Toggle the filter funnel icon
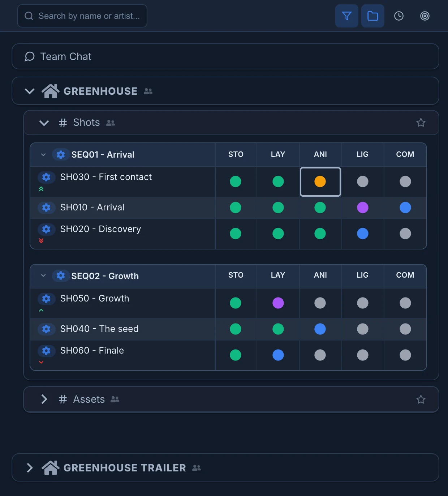 (x=346, y=16)
